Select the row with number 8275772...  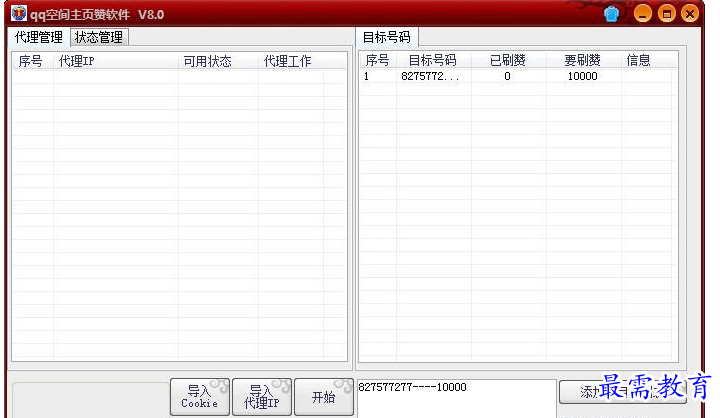tap(518, 76)
